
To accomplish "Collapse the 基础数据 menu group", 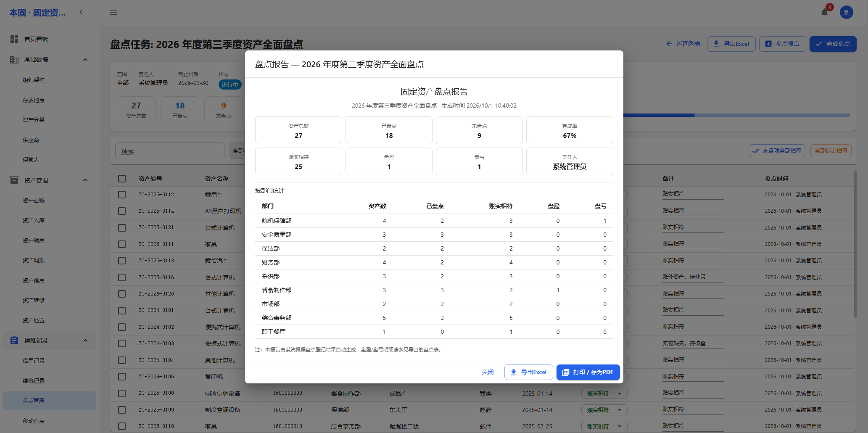I will (x=85, y=60).
